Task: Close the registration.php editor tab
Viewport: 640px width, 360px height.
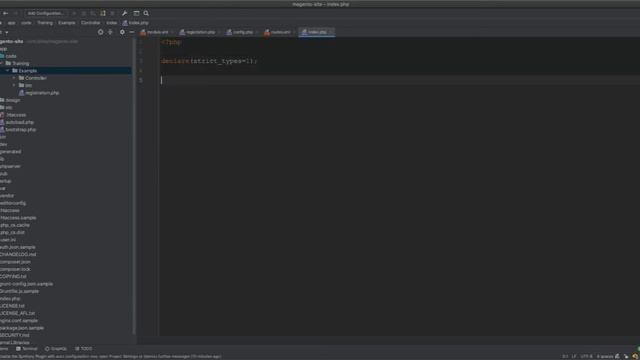Action: [219, 32]
